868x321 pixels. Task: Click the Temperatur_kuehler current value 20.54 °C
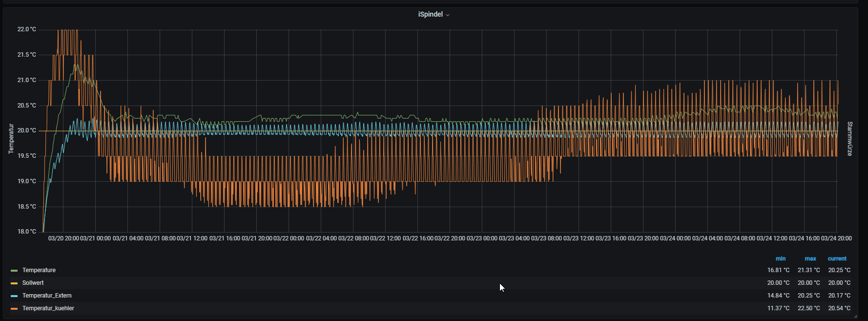pos(839,308)
